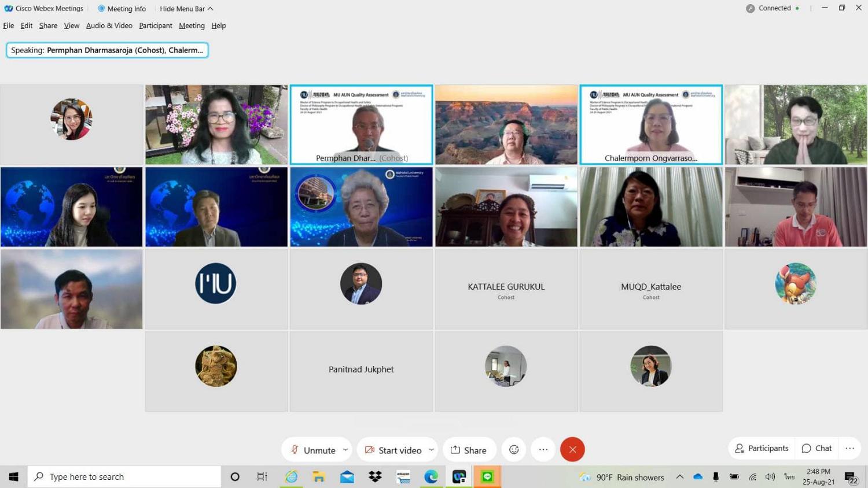Click Meeting Info in the title bar
Image resolution: width=868 pixels, height=488 pixels.
pos(122,9)
